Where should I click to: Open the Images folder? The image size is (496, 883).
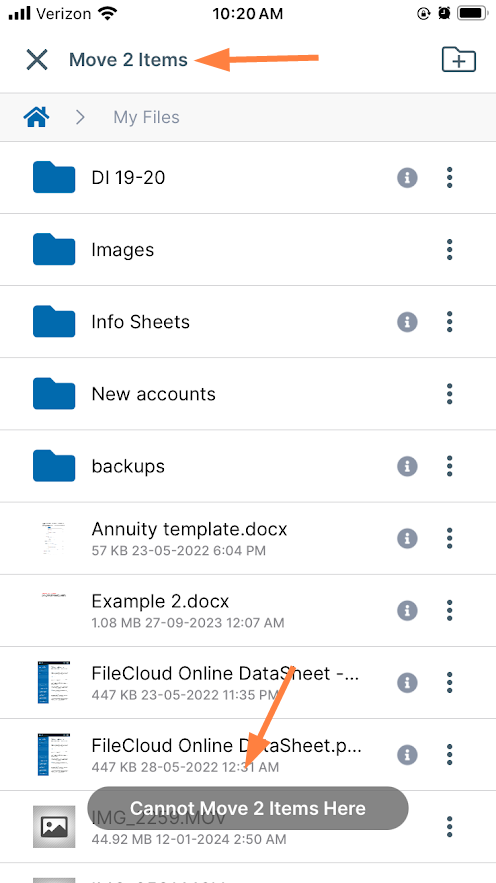[x=248, y=250]
